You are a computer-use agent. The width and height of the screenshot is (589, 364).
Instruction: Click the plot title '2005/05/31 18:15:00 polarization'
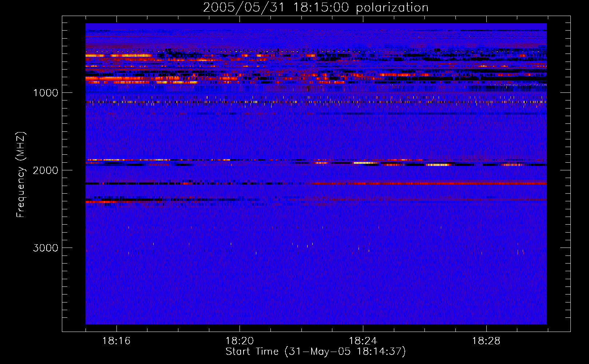pos(316,8)
